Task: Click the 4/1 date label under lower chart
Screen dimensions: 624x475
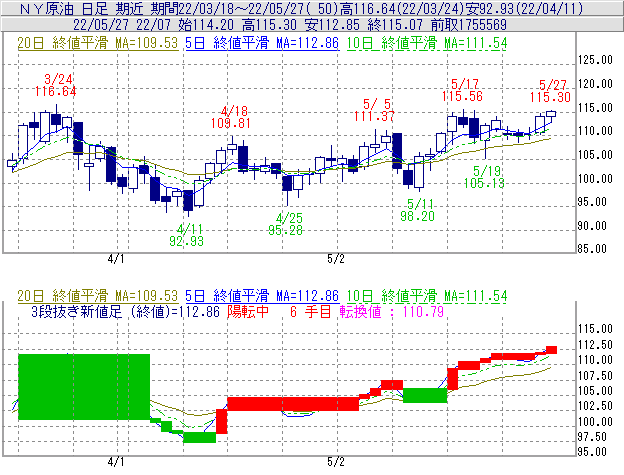Action: point(116,462)
